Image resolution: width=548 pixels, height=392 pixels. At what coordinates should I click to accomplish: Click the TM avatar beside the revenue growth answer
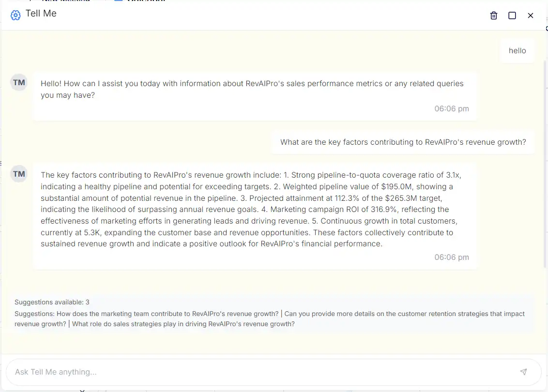(19, 174)
